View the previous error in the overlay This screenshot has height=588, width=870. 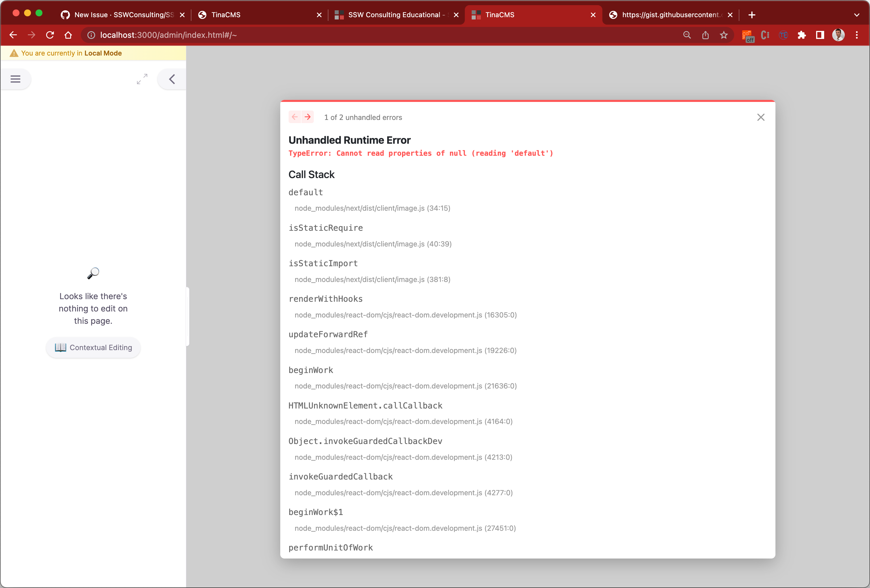click(295, 117)
